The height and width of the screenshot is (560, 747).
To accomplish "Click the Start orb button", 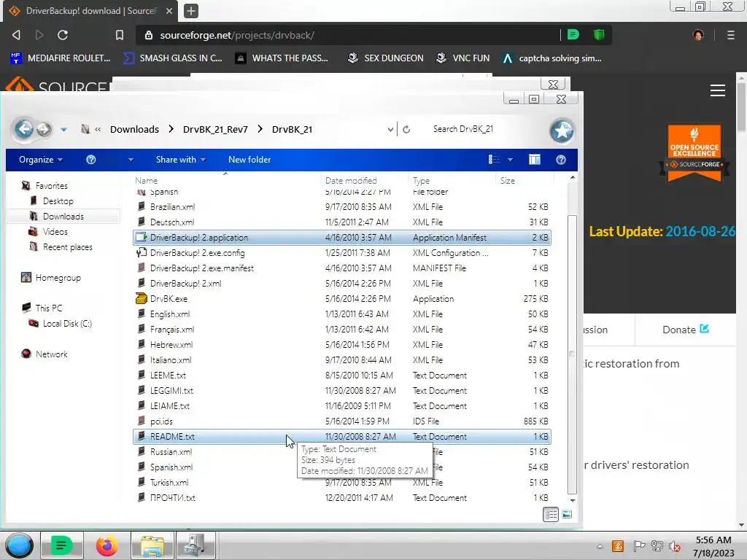I will pyautogui.click(x=19, y=545).
